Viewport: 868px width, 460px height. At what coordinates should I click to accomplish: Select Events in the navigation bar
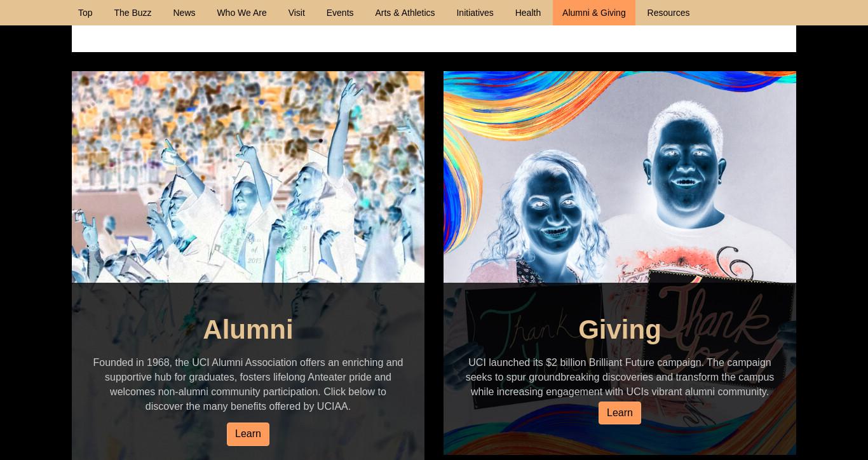point(340,13)
